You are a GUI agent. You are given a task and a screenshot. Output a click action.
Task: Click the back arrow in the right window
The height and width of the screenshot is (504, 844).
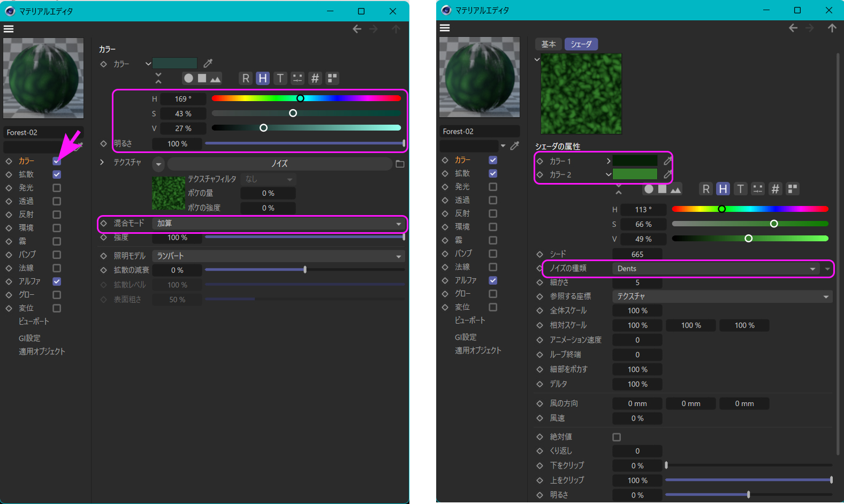coord(793,28)
